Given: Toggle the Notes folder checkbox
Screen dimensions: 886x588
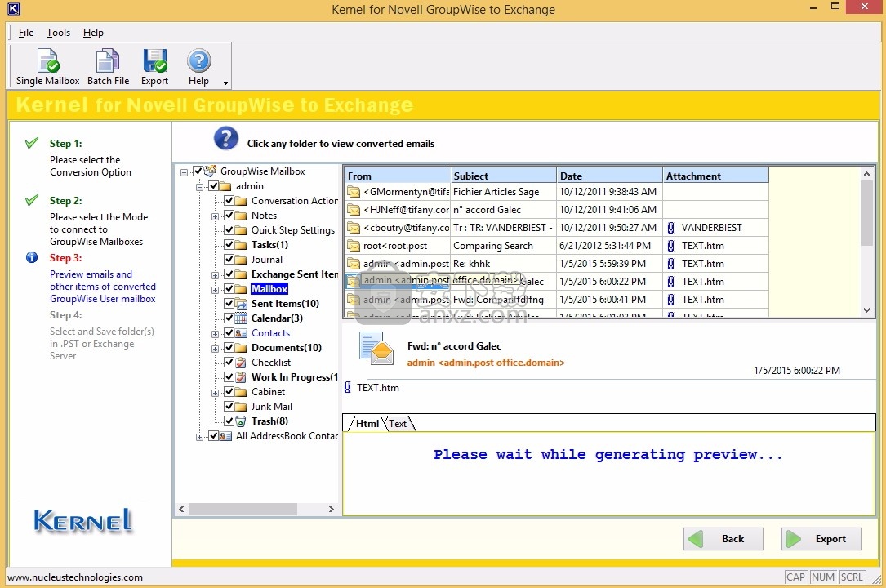Looking at the screenshot, I should [x=229, y=215].
